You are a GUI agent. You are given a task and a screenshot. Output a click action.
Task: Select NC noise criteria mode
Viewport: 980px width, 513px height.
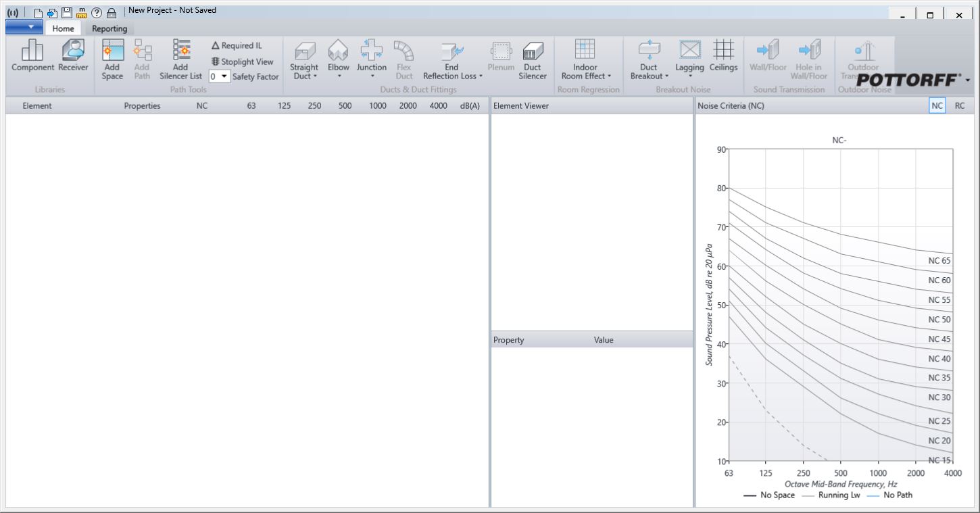click(937, 105)
